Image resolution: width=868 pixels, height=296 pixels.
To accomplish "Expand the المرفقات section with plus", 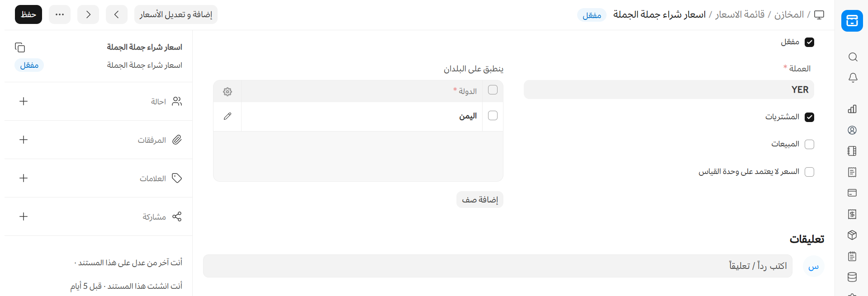I will (x=24, y=140).
